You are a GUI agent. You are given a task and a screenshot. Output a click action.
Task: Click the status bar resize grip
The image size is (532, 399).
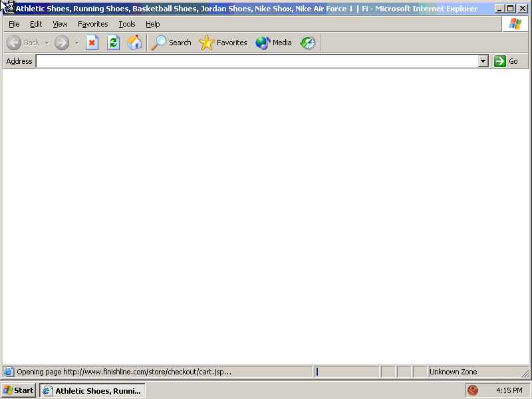tap(525, 374)
